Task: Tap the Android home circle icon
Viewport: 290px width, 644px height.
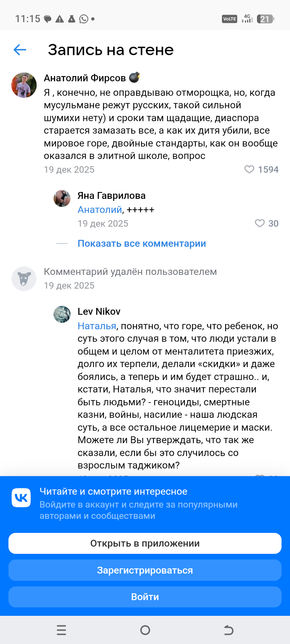Action: [145, 630]
